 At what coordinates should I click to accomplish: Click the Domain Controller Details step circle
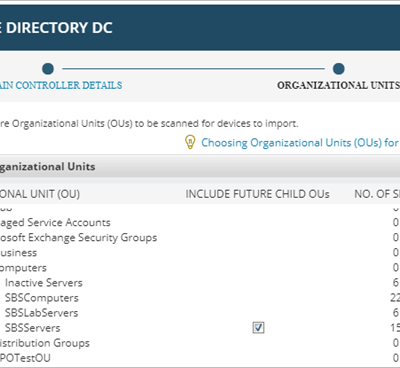coord(48,69)
